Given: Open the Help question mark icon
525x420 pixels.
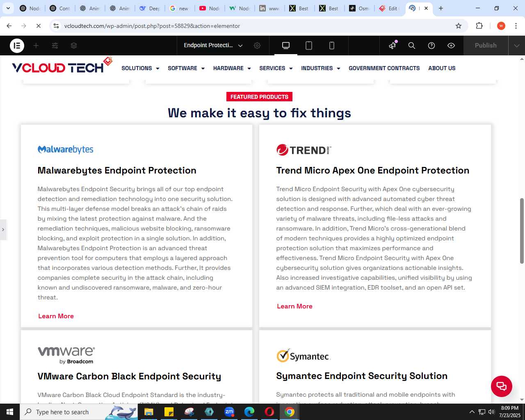Looking at the screenshot, I should [431, 46].
